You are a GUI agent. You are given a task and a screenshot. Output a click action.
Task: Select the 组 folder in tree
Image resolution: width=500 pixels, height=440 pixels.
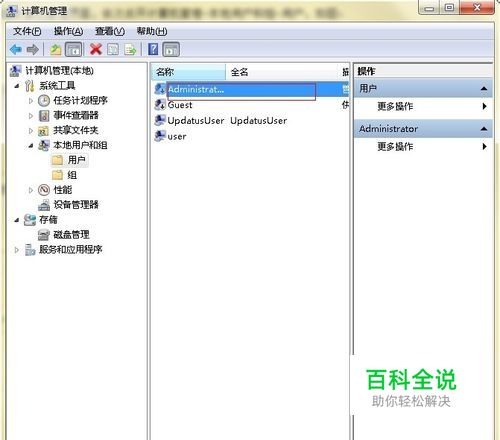pyautogui.click(x=72, y=175)
